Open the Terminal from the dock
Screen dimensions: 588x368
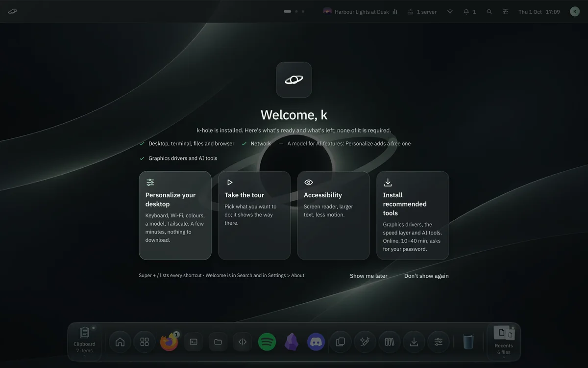point(194,342)
